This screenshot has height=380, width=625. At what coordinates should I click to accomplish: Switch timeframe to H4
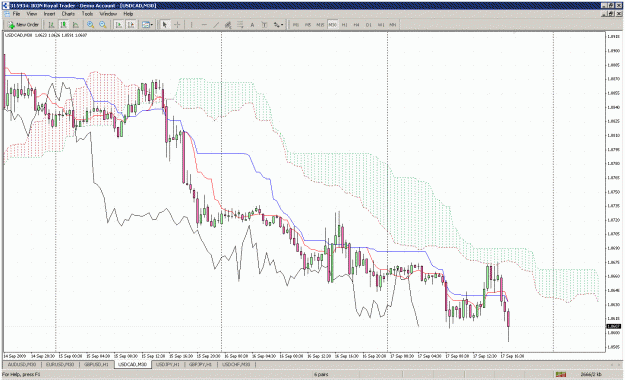356,25
